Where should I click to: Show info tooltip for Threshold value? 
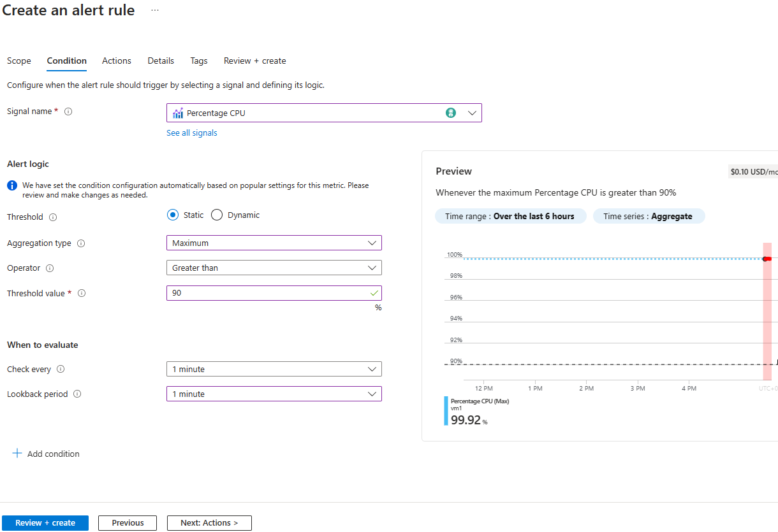click(x=82, y=294)
